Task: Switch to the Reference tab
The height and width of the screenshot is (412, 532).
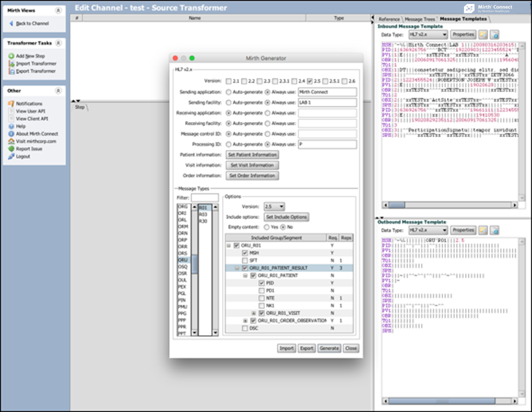Action: (389, 20)
